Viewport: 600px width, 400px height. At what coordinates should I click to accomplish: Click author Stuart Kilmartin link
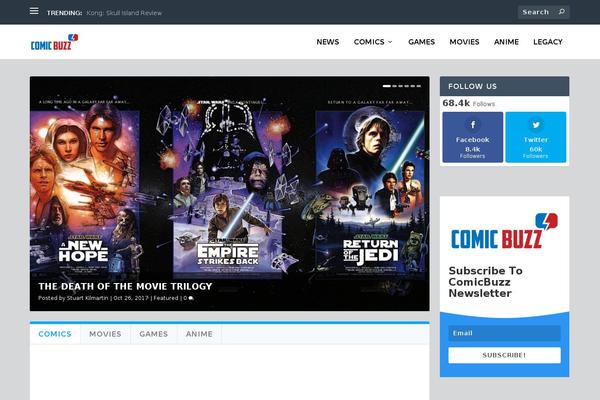click(88, 298)
